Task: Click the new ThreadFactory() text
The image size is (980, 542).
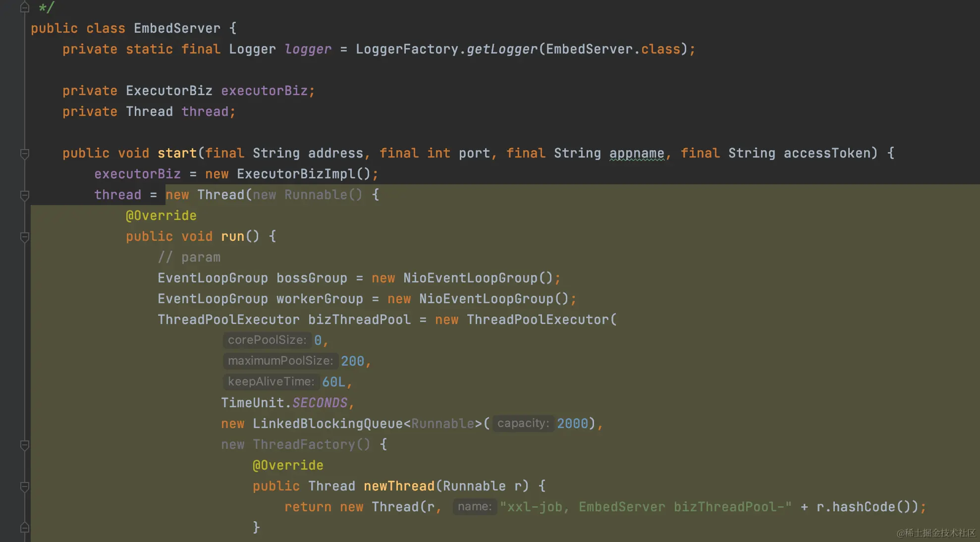Action: (296, 444)
